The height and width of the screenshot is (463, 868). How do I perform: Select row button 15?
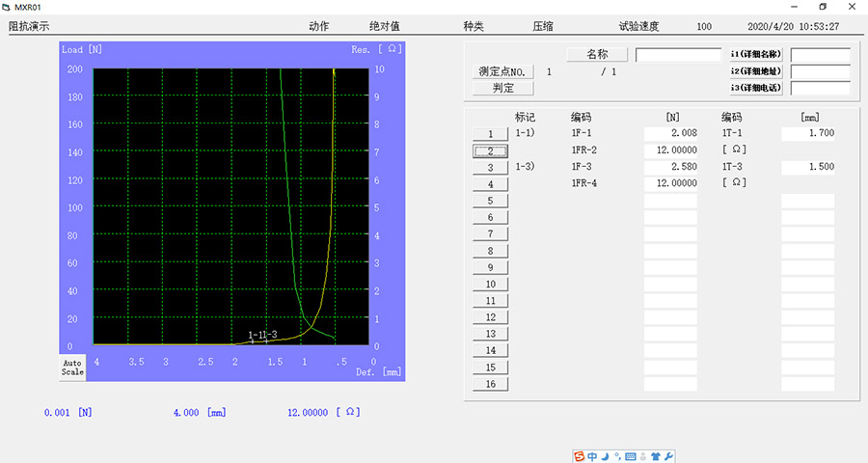pos(491,368)
